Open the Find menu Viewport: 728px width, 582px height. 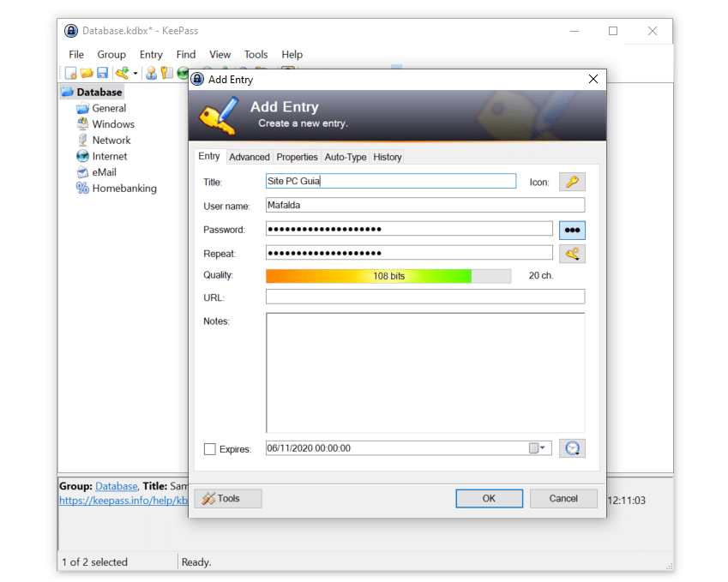(186, 54)
